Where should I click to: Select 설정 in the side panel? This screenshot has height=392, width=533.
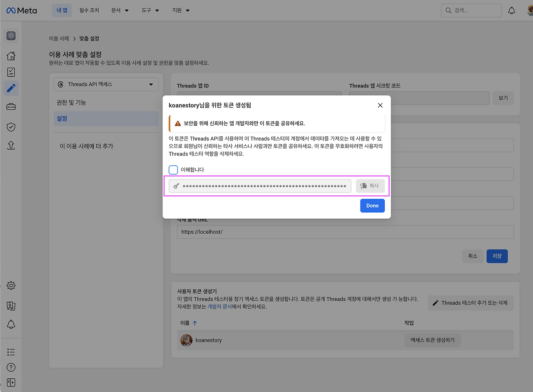[106, 118]
